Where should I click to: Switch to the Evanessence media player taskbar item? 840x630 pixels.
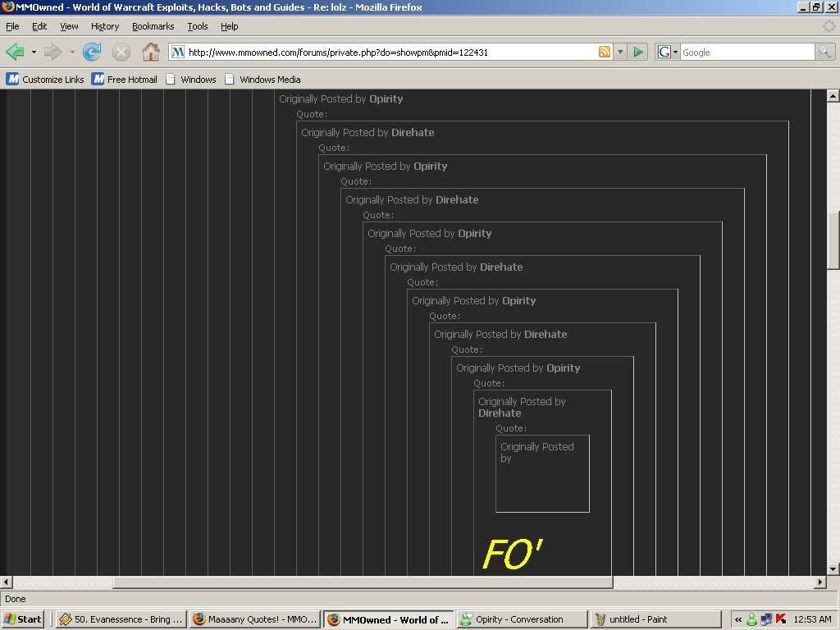[x=121, y=619]
